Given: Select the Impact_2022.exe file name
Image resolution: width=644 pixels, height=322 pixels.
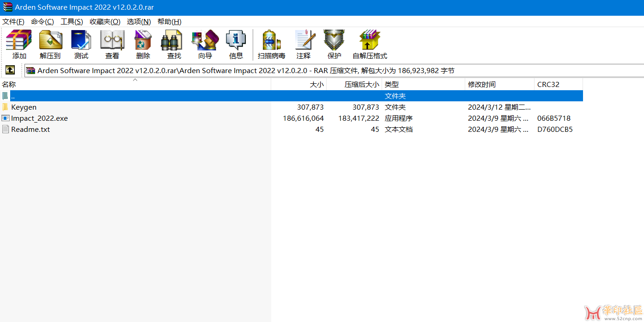Looking at the screenshot, I should coord(39,118).
